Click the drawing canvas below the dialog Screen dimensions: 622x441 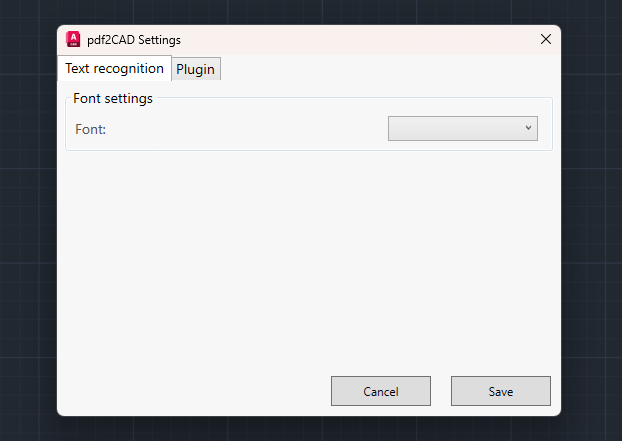[x=310, y=429]
